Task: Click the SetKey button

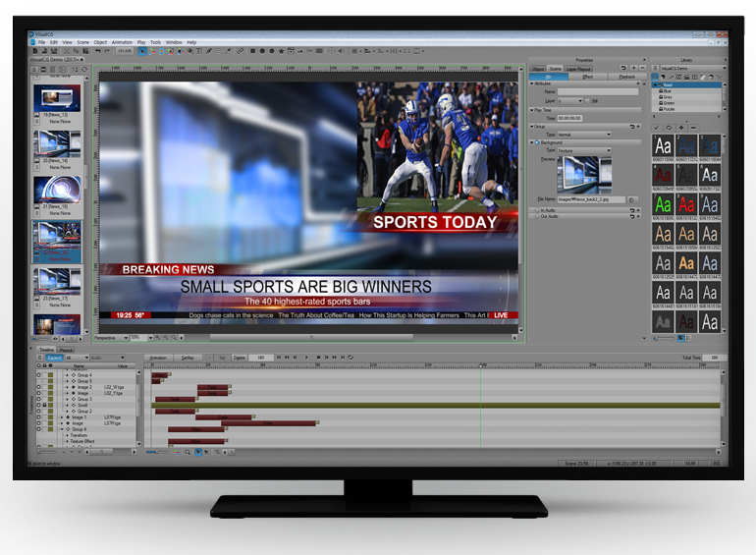Action: (188, 358)
